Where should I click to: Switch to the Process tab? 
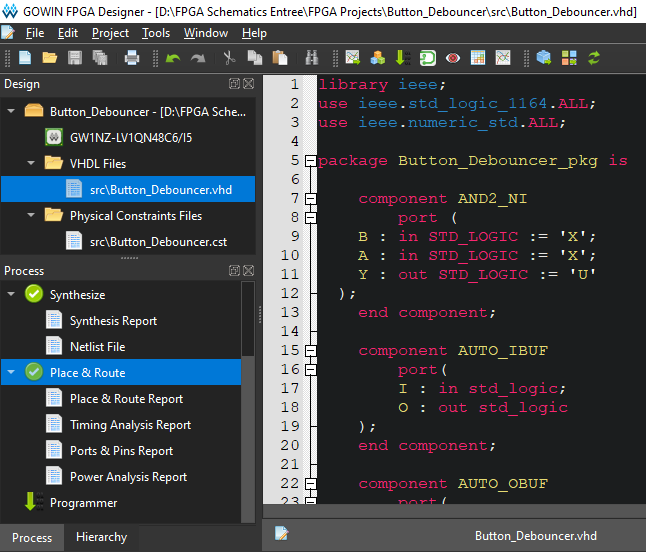(x=32, y=537)
